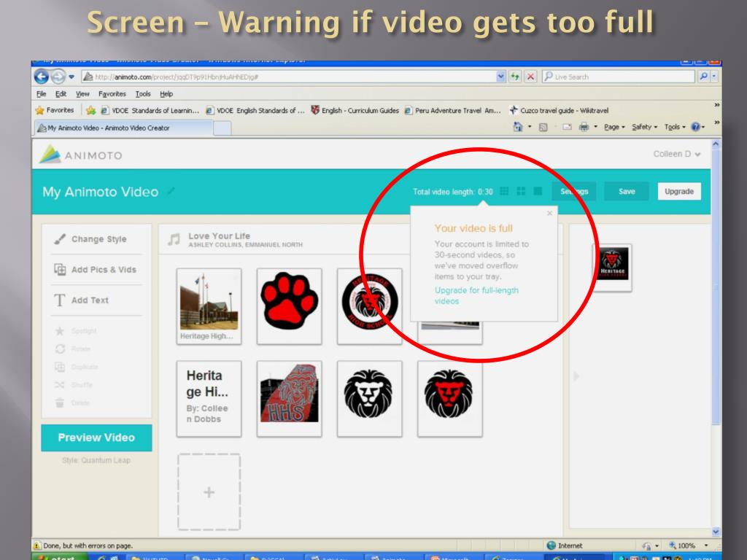Click the plus placeholder to add item
747x560 pixels.
pyautogui.click(x=209, y=492)
